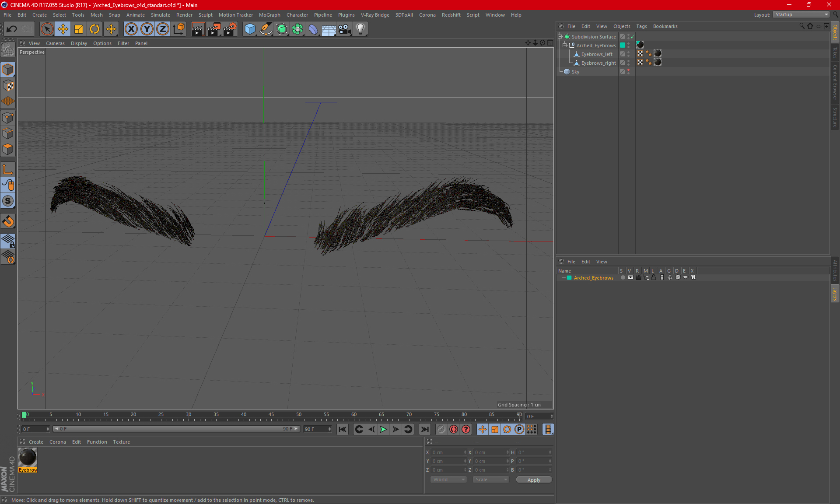The image size is (840, 504).
Task: Click the Apply button
Action: 534,480
